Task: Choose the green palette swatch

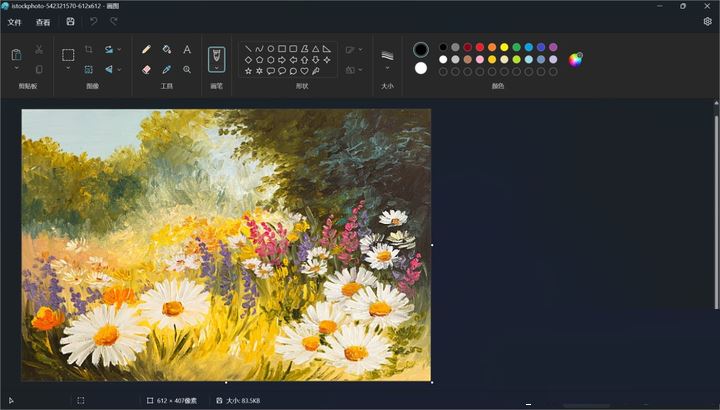Action: 517,47
